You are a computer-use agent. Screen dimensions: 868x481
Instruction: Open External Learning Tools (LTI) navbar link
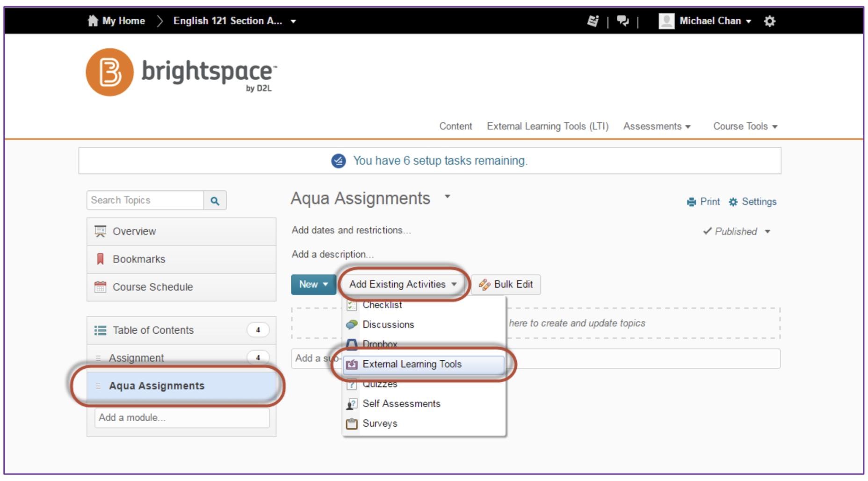tap(548, 126)
